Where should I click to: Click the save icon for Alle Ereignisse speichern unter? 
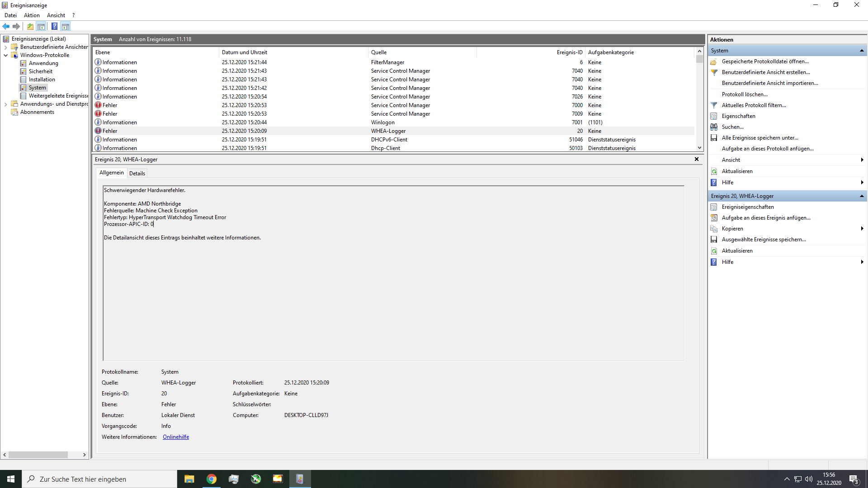click(714, 138)
